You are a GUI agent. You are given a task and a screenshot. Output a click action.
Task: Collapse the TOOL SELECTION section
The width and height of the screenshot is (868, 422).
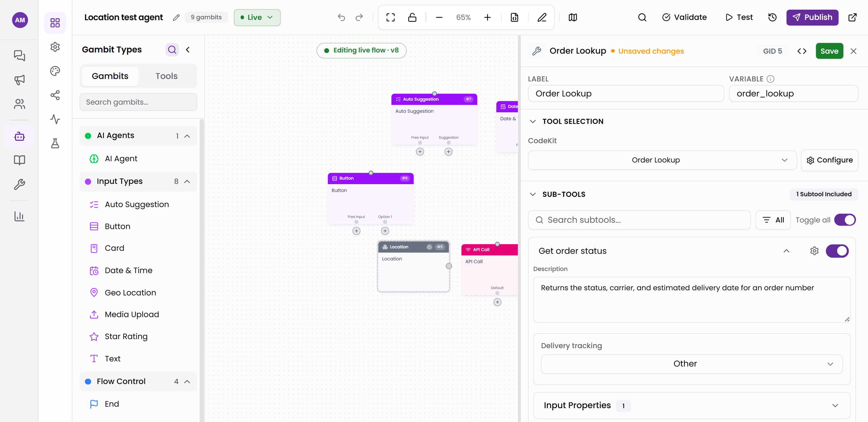(x=533, y=121)
